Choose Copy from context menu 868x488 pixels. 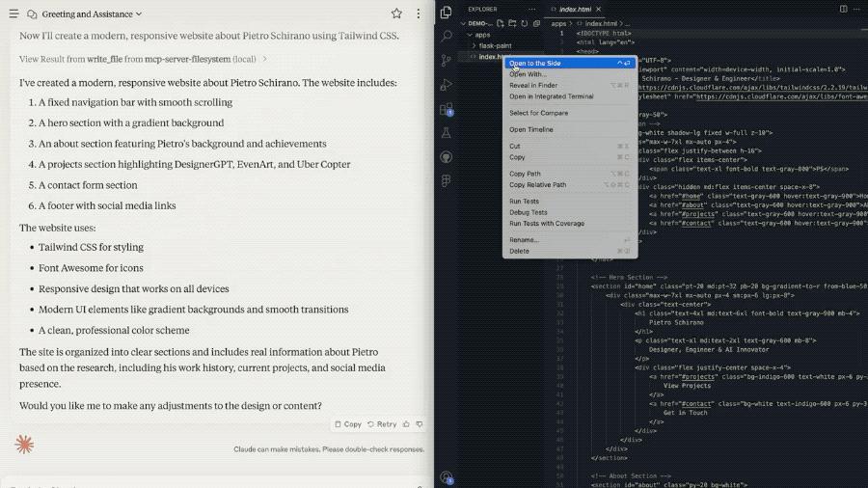click(x=570, y=157)
